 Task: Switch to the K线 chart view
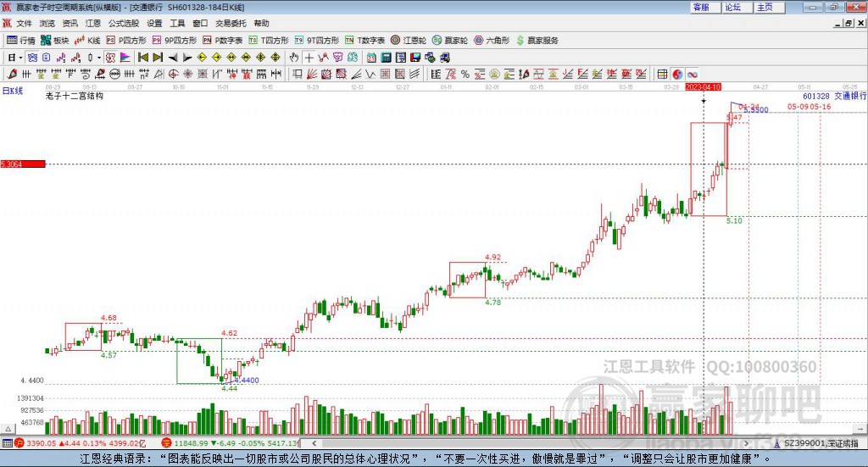click(87, 41)
